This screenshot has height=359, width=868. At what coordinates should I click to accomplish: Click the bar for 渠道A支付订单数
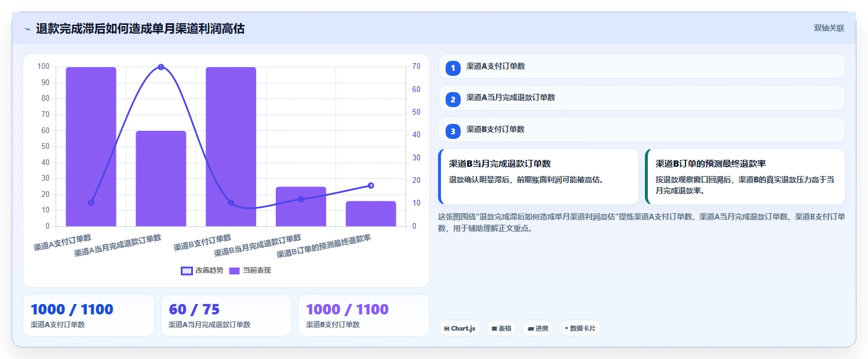[x=91, y=146]
